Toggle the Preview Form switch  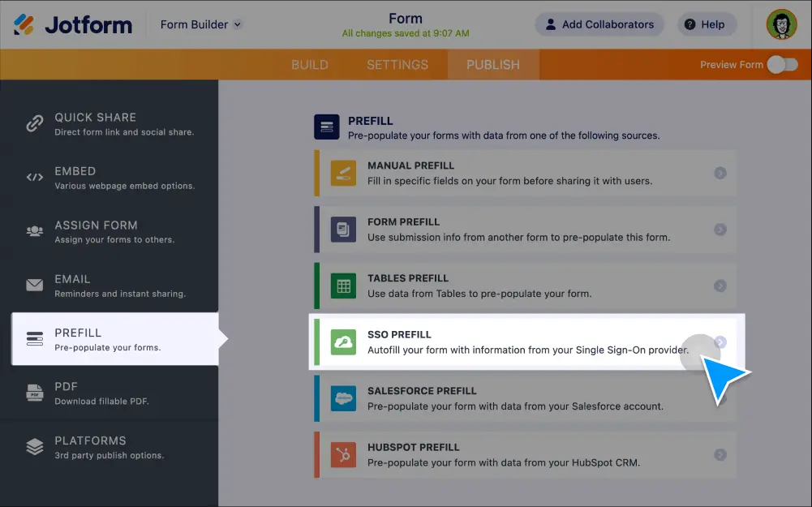[782, 65]
